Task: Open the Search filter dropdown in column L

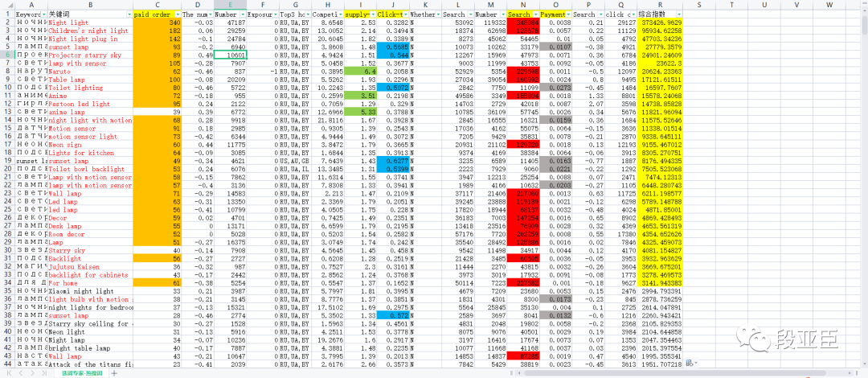Action: click(x=470, y=14)
